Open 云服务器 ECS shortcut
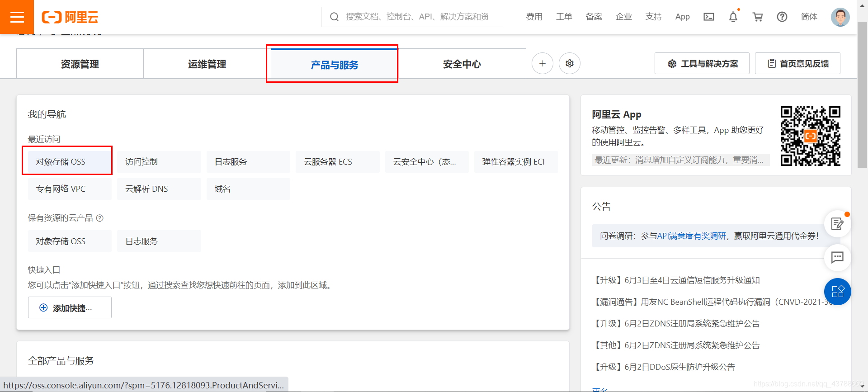The height and width of the screenshot is (392, 868). pyautogui.click(x=338, y=161)
